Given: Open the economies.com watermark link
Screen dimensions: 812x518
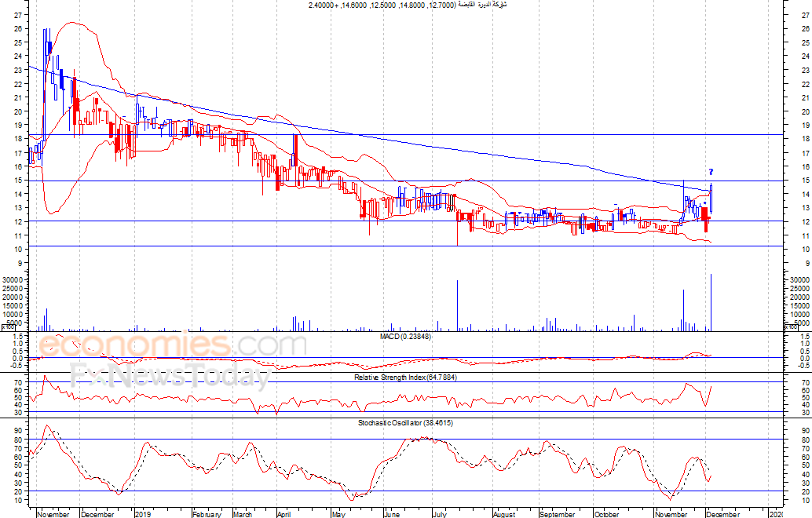Looking at the screenshot, I should (x=173, y=345).
